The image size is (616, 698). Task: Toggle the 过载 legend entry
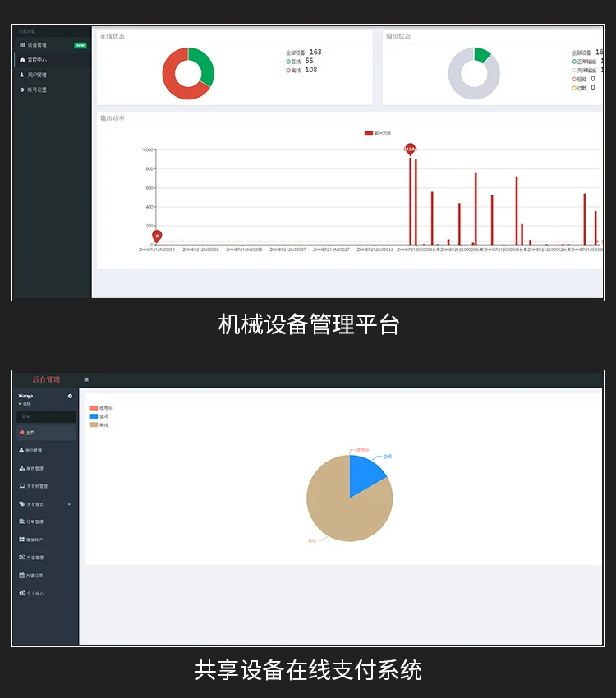[x=579, y=88]
